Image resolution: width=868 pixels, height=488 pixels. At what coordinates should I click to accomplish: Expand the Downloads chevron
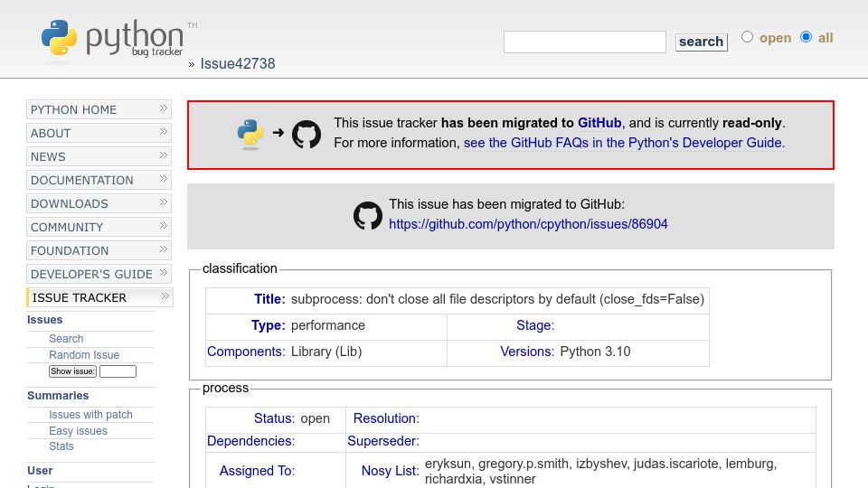pos(164,202)
